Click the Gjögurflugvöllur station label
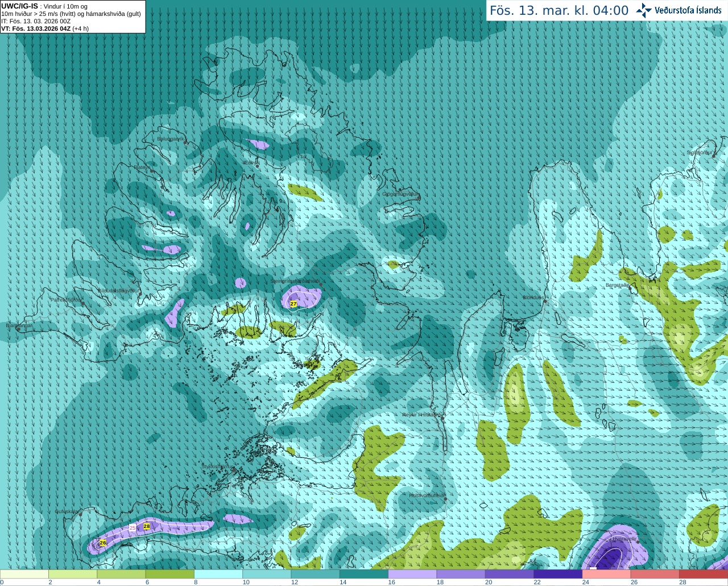The width and height of the screenshot is (728, 586). click(x=400, y=194)
